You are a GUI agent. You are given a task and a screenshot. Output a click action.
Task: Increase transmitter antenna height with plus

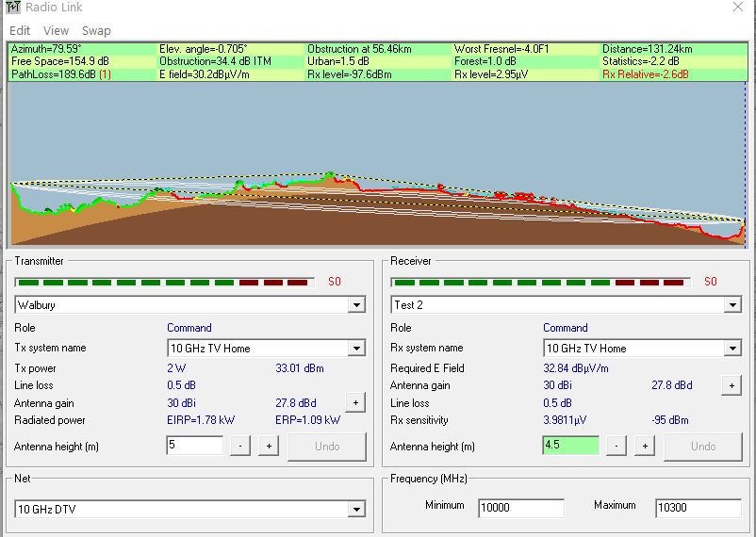268,446
